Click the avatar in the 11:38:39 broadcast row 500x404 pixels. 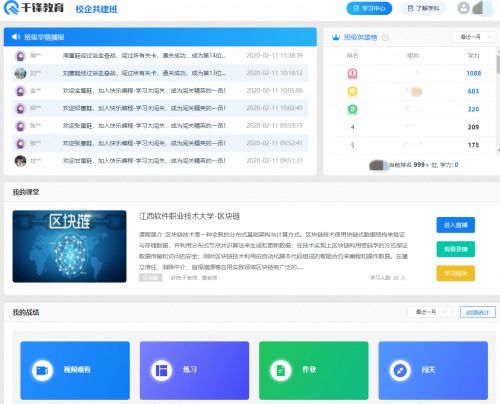coord(20,56)
